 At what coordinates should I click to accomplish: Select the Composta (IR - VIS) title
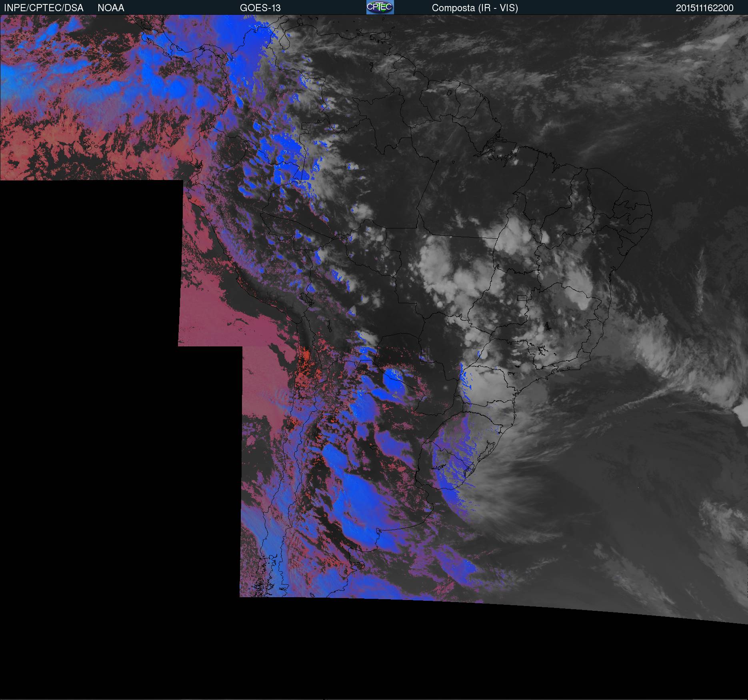tap(475, 8)
